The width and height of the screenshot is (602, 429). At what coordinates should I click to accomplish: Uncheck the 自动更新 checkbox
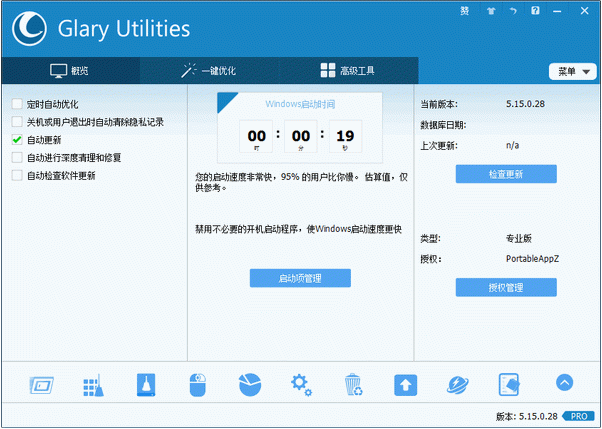17,140
